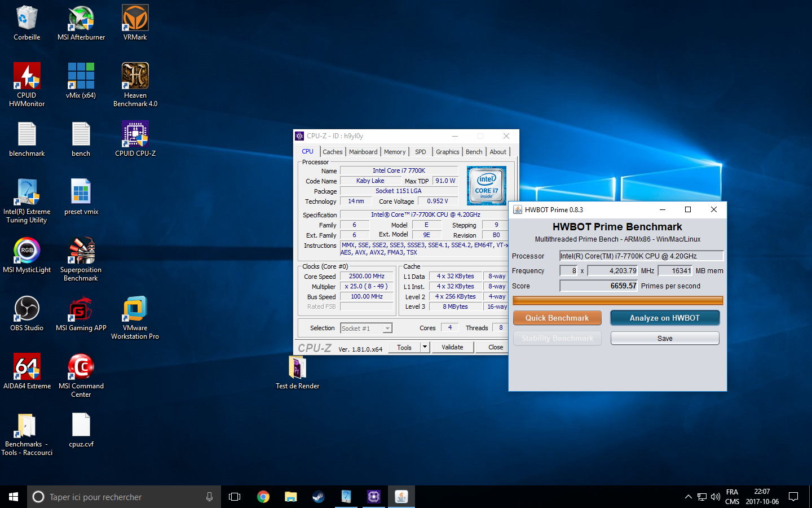812x508 pixels.
Task: Click Validate in CPU-Z
Action: point(452,347)
